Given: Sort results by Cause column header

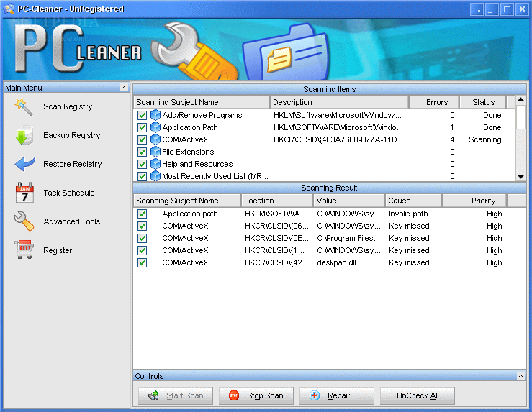Looking at the screenshot, I should [x=414, y=201].
